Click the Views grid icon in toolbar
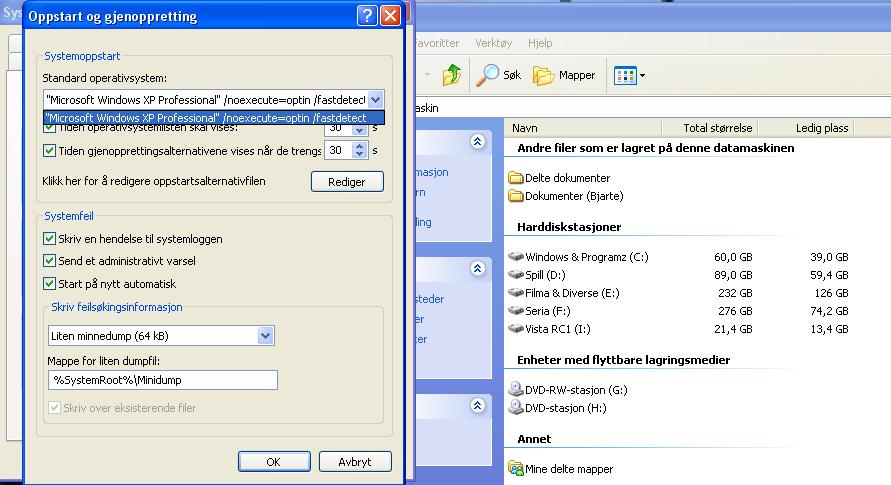891x485 pixels. (x=625, y=76)
